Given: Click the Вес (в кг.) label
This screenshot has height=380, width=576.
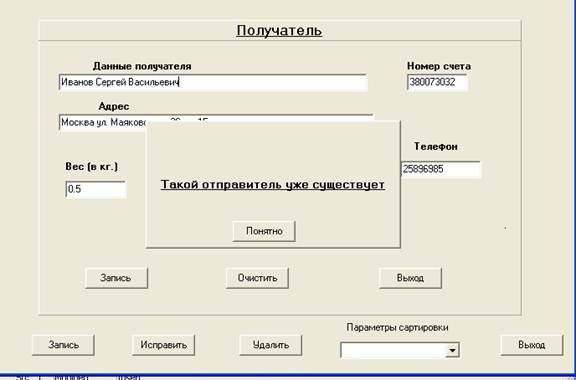Looking at the screenshot, I should [91, 166].
